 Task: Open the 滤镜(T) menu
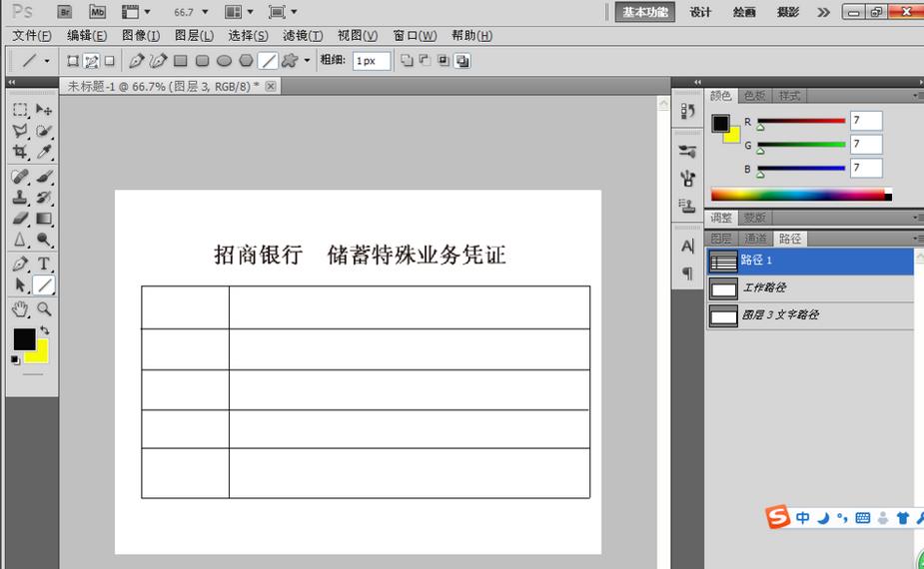303,36
